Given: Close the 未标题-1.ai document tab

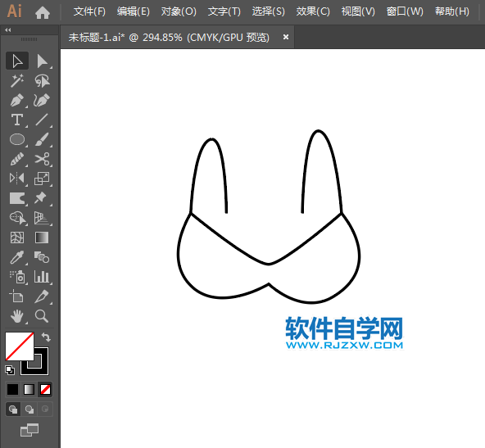Looking at the screenshot, I should [286, 37].
